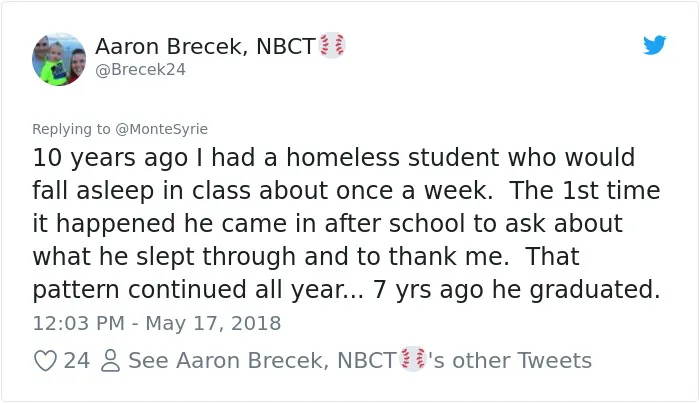Open the Aaron Brecek, NBCT display name
Image resolution: width=700 pixels, height=403 pixels.
tap(206, 46)
